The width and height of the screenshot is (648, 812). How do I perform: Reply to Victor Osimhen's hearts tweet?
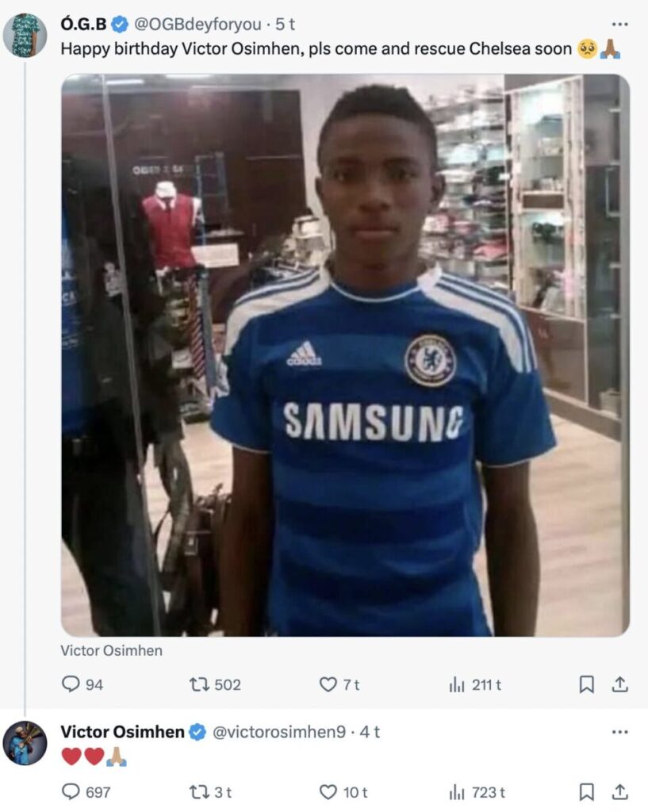coord(71,791)
